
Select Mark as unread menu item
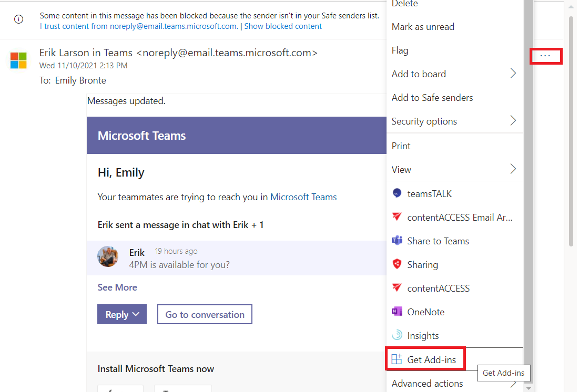tap(423, 27)
